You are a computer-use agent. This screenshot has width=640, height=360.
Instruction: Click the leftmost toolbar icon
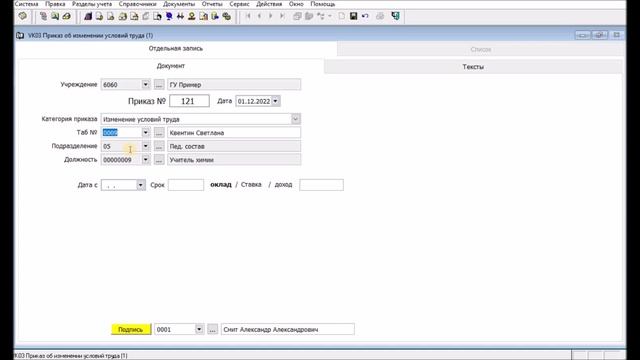[23, 16]
